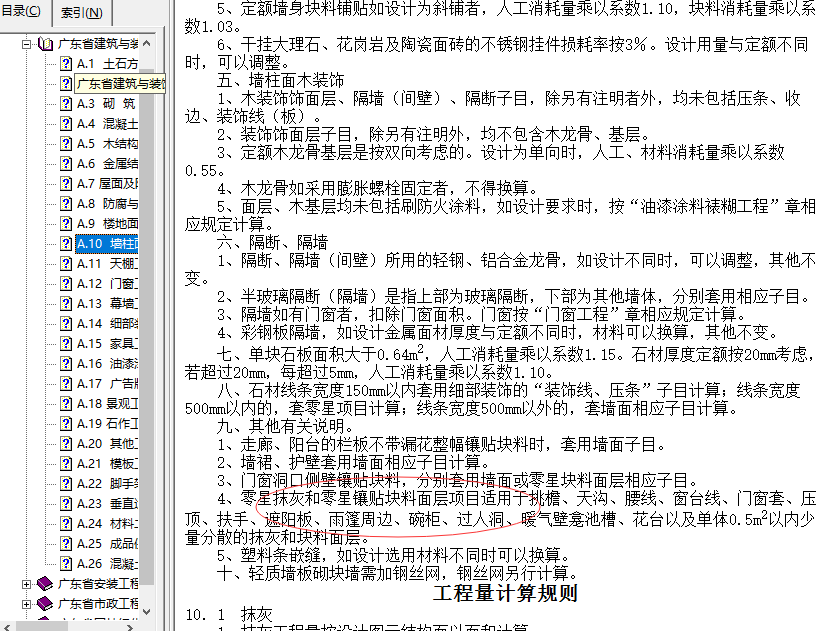Expand the 广东省安装工程 book node

[26, 584]
